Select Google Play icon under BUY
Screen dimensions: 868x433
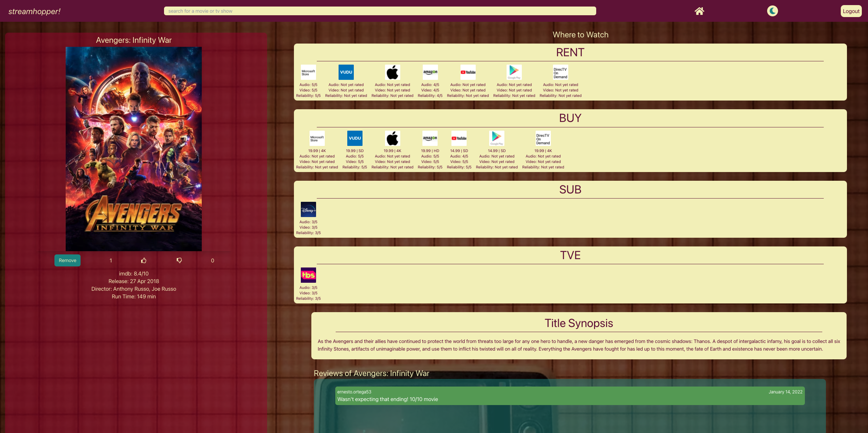pyautogui.click(x=497, y=138)
